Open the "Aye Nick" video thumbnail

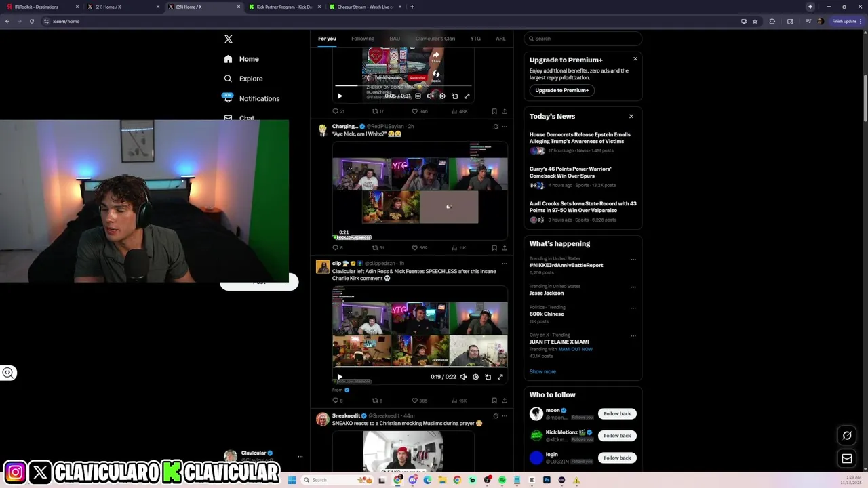420,191
